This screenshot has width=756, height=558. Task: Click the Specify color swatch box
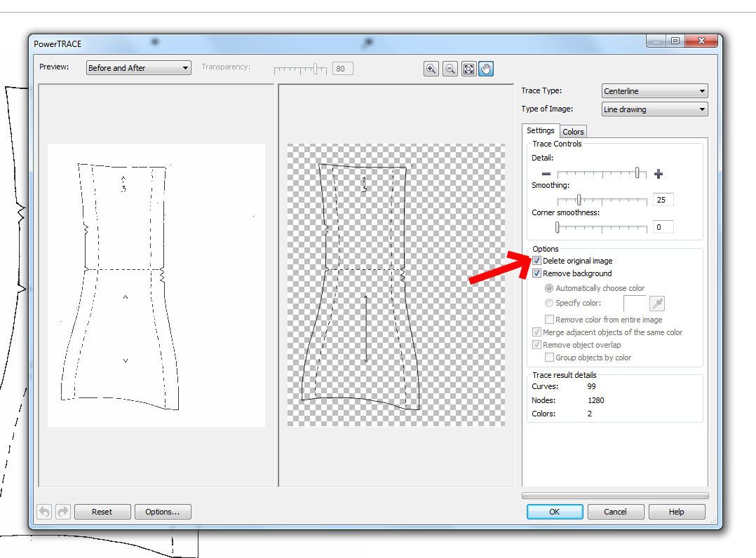point(635,303)
